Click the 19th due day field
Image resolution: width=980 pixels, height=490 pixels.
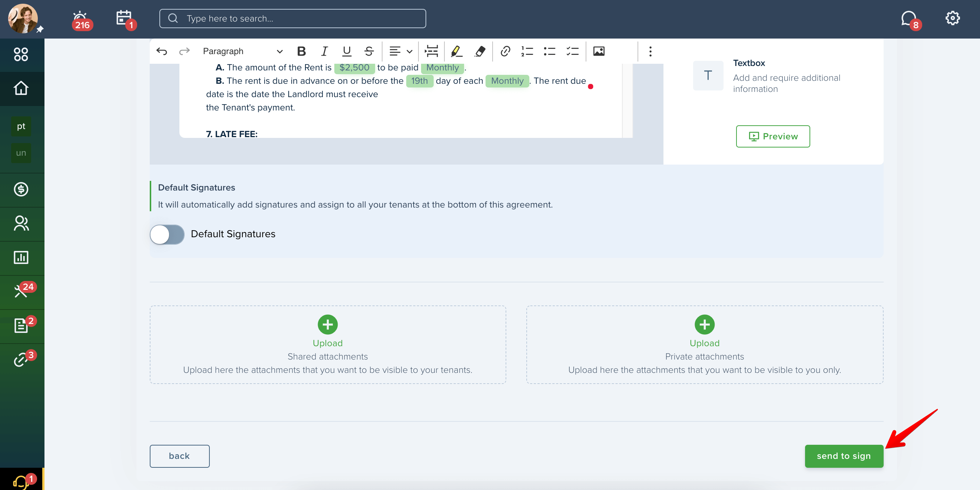point(420,81)
